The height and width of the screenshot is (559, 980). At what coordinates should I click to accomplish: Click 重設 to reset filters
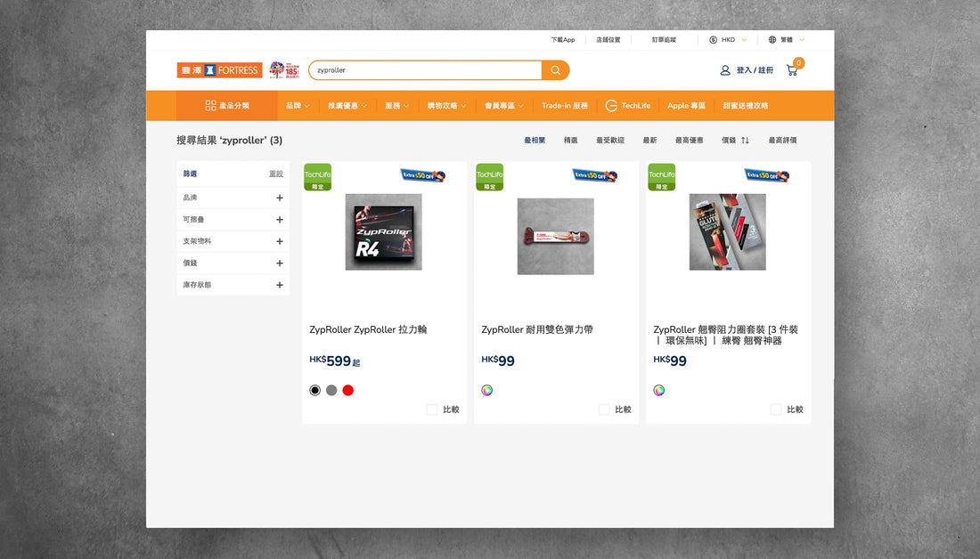click(276, 174)
